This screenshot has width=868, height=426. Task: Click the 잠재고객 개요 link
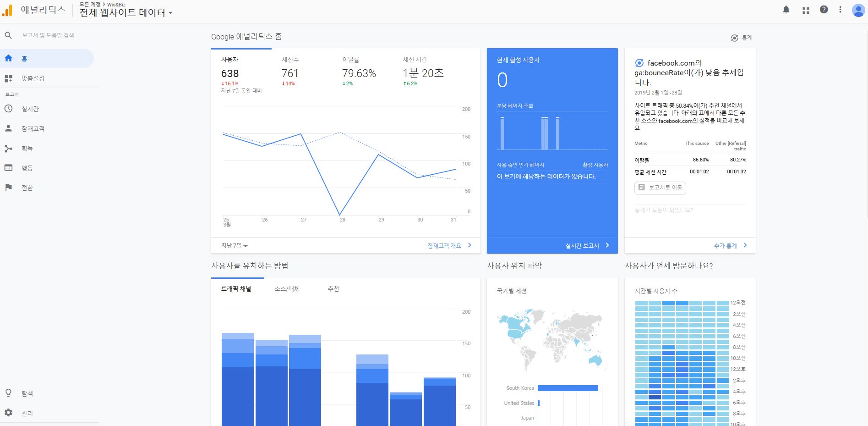(444, 246)
